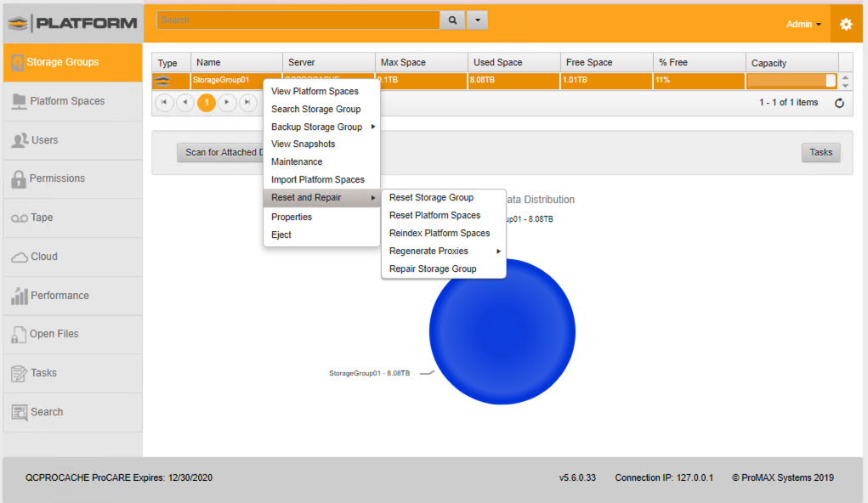868x503 pixels.
Task: Choose Eject menu item
Action: point(321,235)
